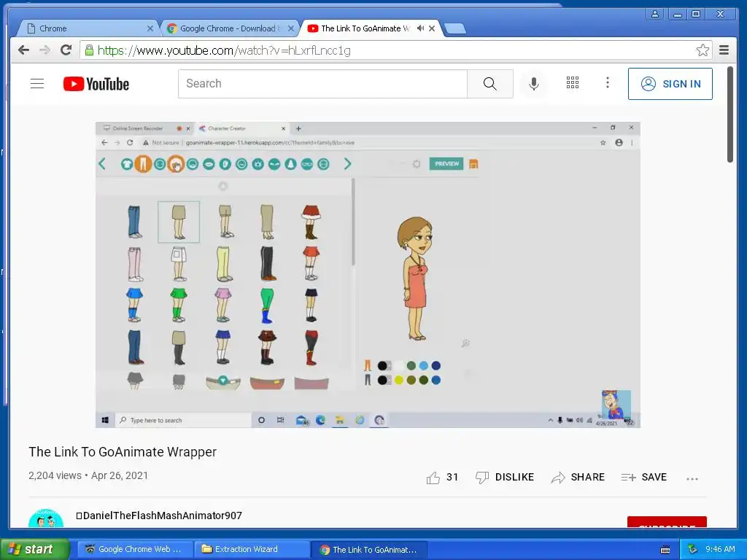
Task: Click the page vertical scrollbar thumb
Action: coord(729,114)
